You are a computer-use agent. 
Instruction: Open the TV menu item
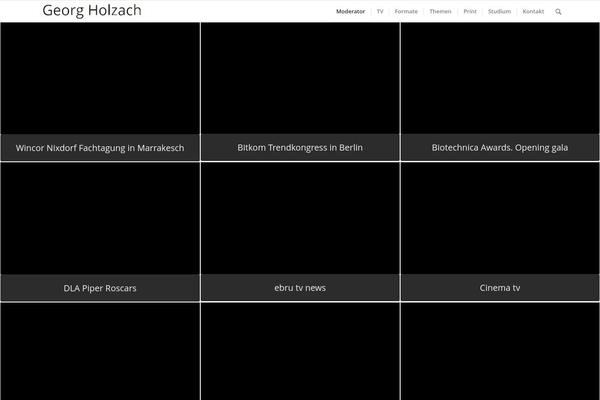380,11
